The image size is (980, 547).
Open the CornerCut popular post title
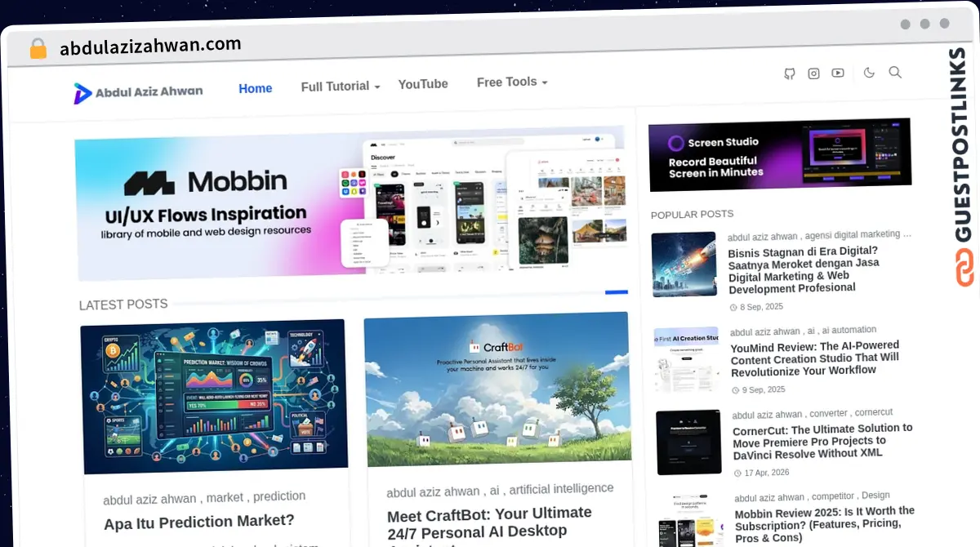(822, 441)
